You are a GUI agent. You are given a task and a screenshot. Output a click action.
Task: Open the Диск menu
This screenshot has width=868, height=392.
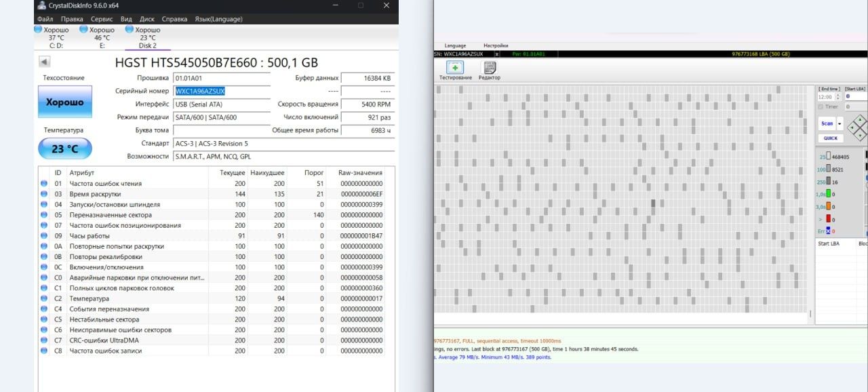[x=147, y=19]
